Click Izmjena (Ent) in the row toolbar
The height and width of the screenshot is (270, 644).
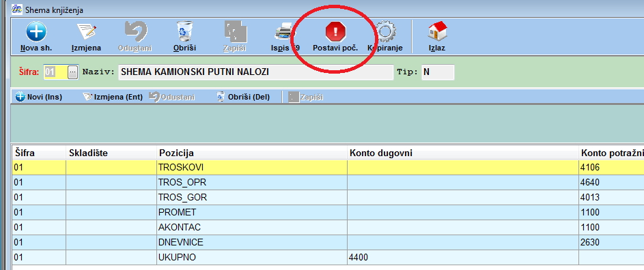pos(113,97)
